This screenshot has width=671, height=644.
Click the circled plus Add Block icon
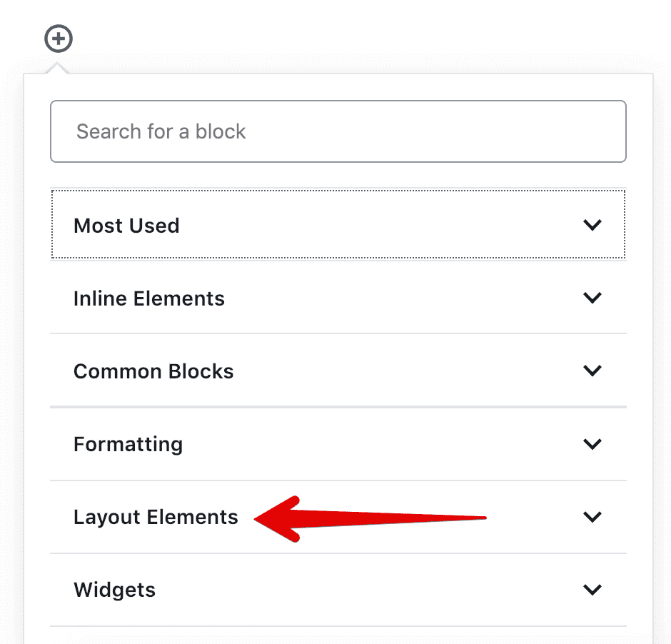59,39
